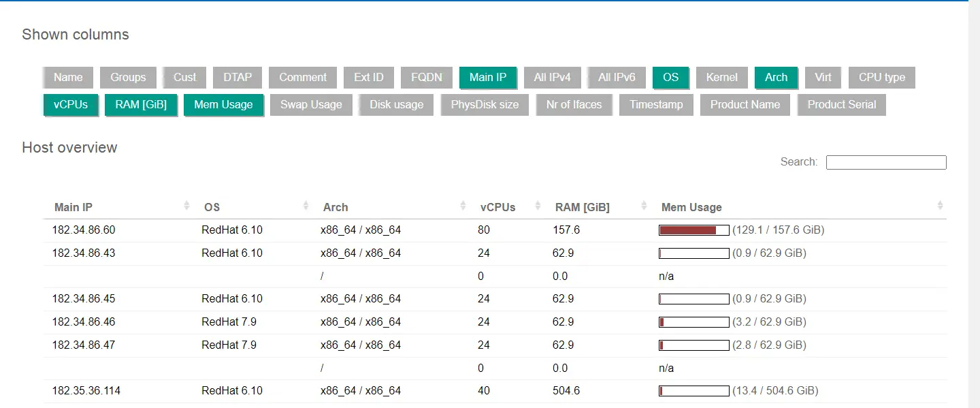Show the Timestamp column

(x=656, y=105)
